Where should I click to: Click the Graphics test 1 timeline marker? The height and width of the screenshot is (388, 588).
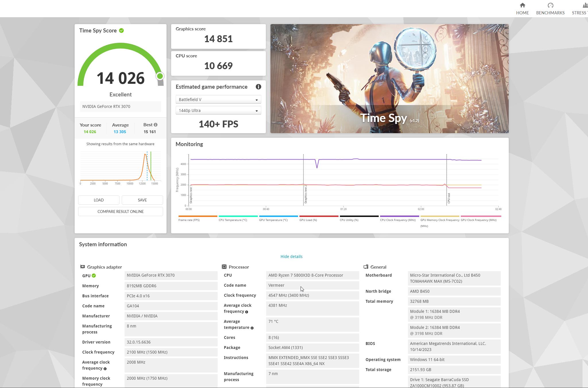[x=191, y=194]
